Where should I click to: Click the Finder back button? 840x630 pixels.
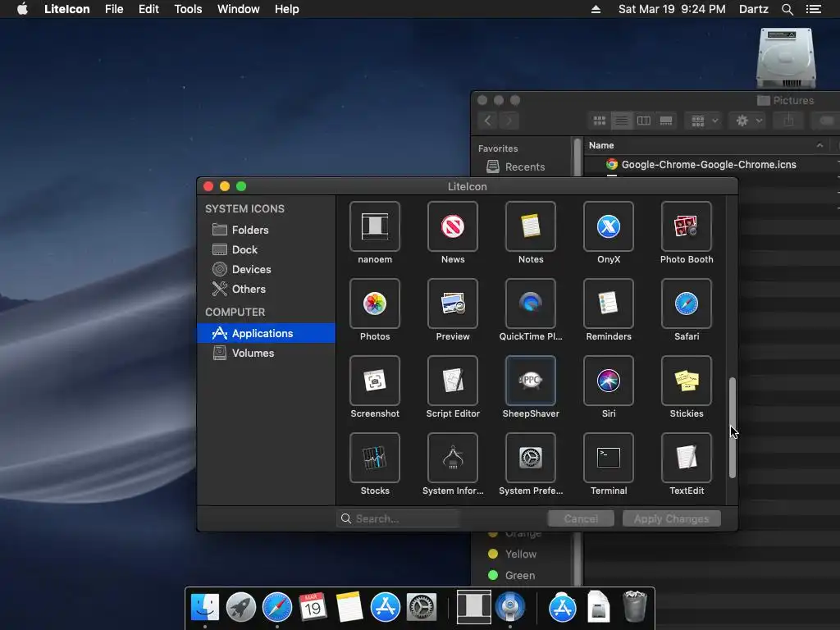[x=487, y=121]
